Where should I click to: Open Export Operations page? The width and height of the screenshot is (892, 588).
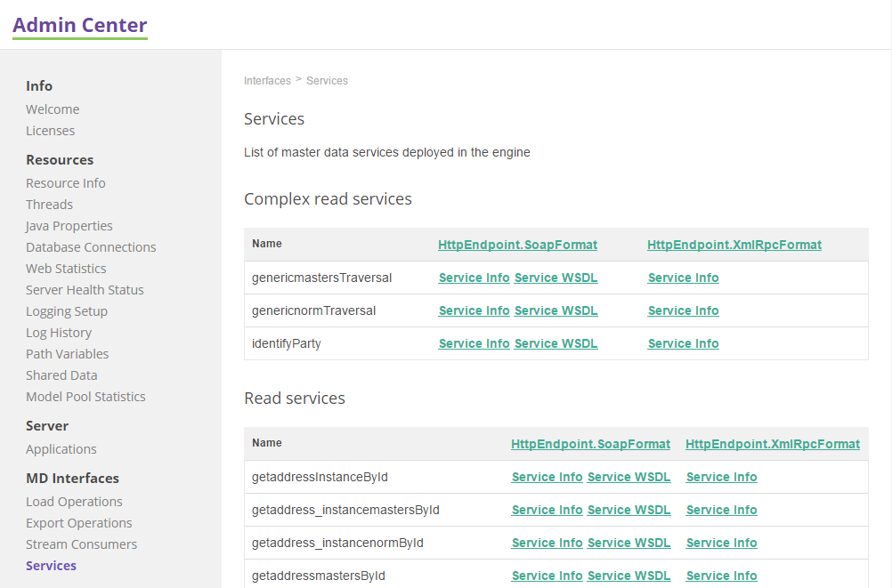pos(78,522)
